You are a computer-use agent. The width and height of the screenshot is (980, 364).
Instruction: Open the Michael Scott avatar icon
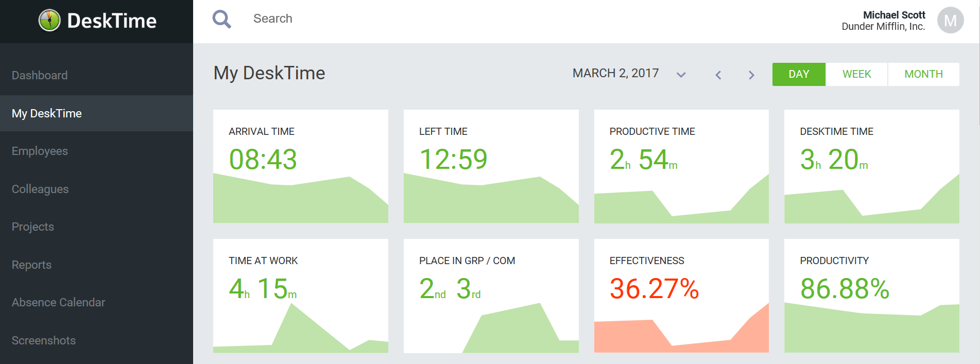pos(950,21)
